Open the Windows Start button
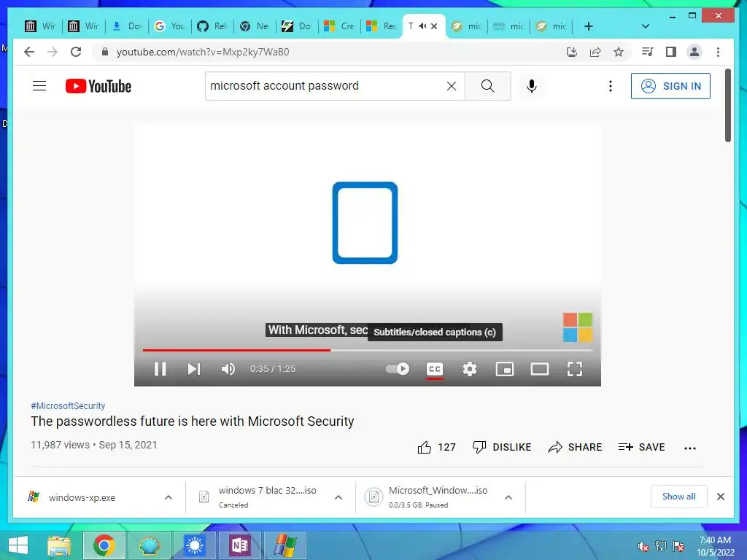The height and width of the screenshot is (560, 747). (18, 545)
